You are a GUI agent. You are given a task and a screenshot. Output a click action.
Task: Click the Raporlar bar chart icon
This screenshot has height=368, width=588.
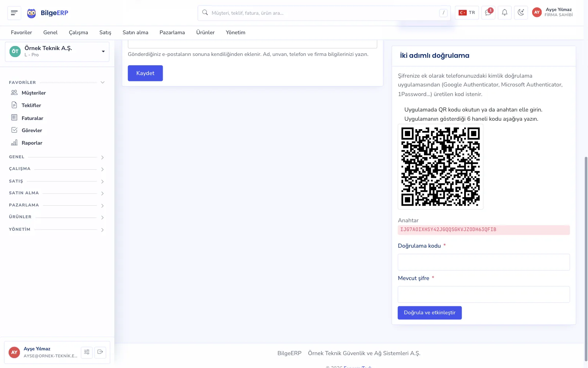click(x=14, y=142)
